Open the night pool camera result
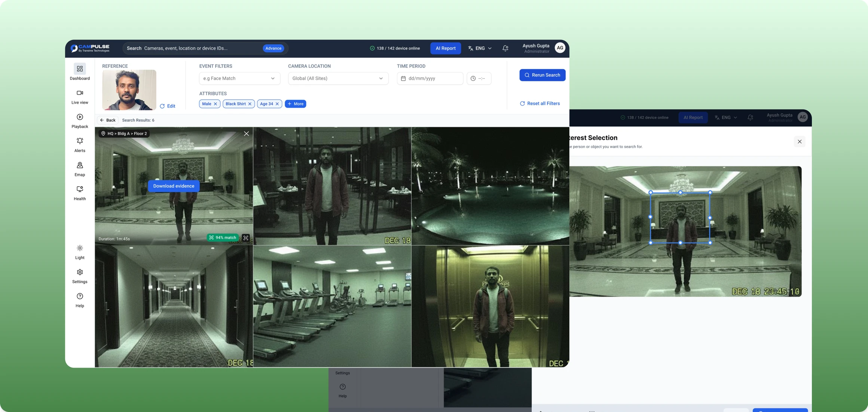The width and height of the screenshot is (868, 412). pyautogui.click(x=490, y=186)
